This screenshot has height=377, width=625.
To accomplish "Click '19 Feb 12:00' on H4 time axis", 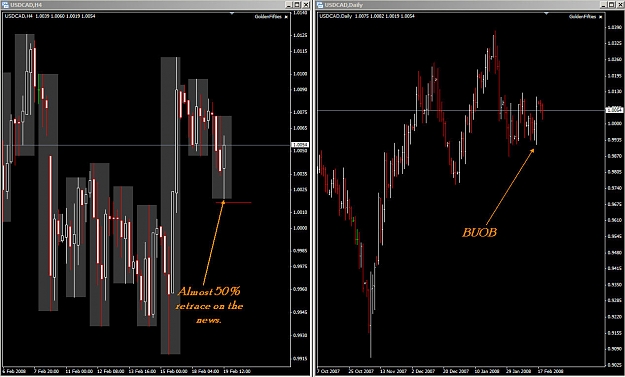I will click(236, 371).
